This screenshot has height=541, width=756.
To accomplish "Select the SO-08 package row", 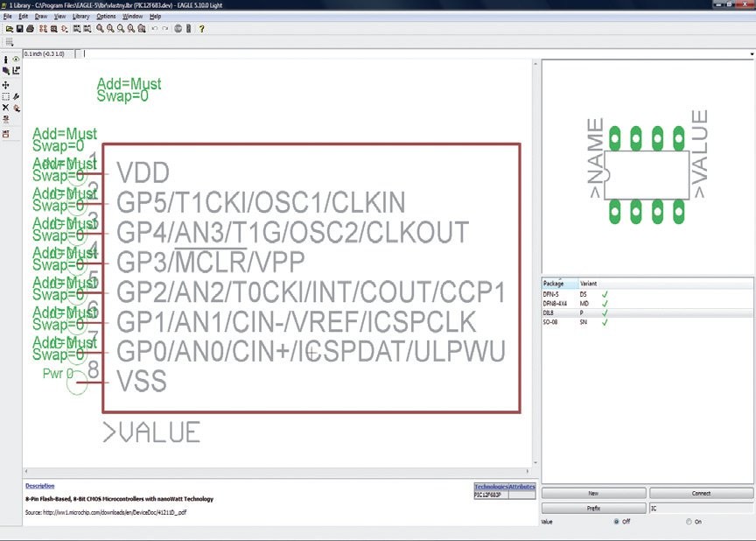I will (647, 321).
